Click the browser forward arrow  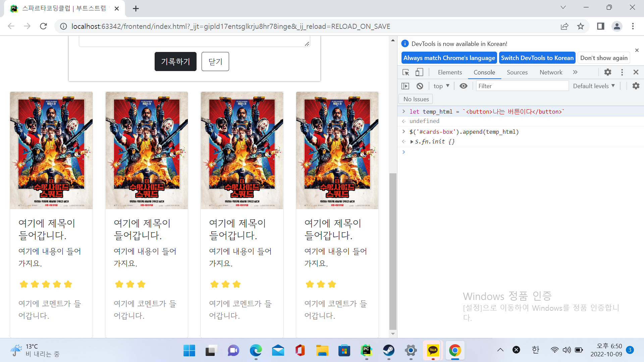click(27, 26)
